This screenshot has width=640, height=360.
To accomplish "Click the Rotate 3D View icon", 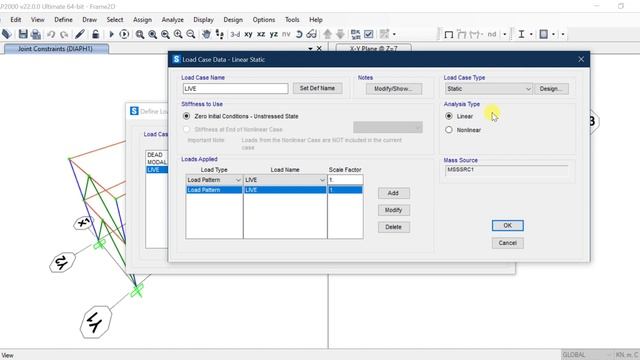I will (x=299, y=34).
